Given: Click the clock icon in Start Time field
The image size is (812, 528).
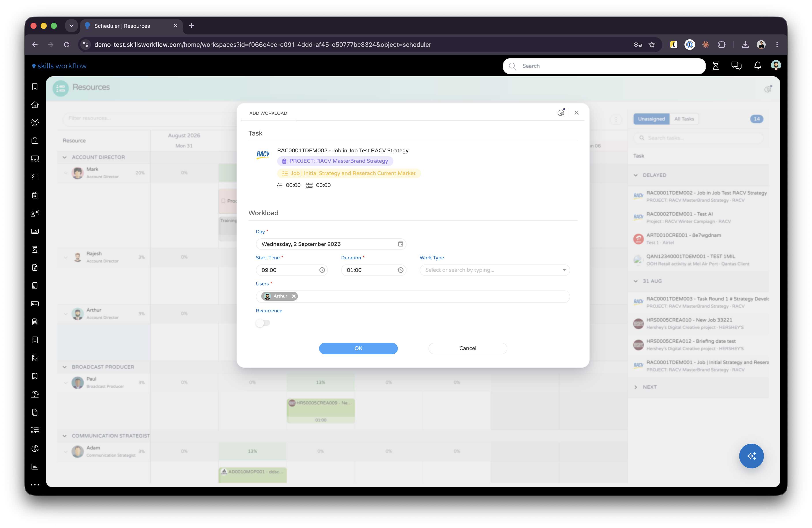Looking at the screenshot, I should click(x=322, y=270).
